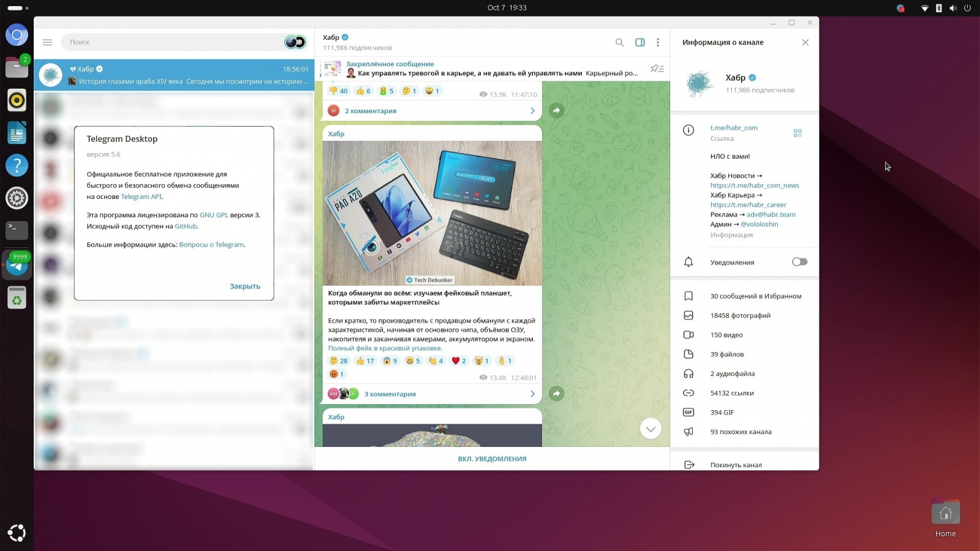This screenshot has width=980, height=551.
Task: Jump to bottom with down-arrow button
Action: [x=650, y=429]
